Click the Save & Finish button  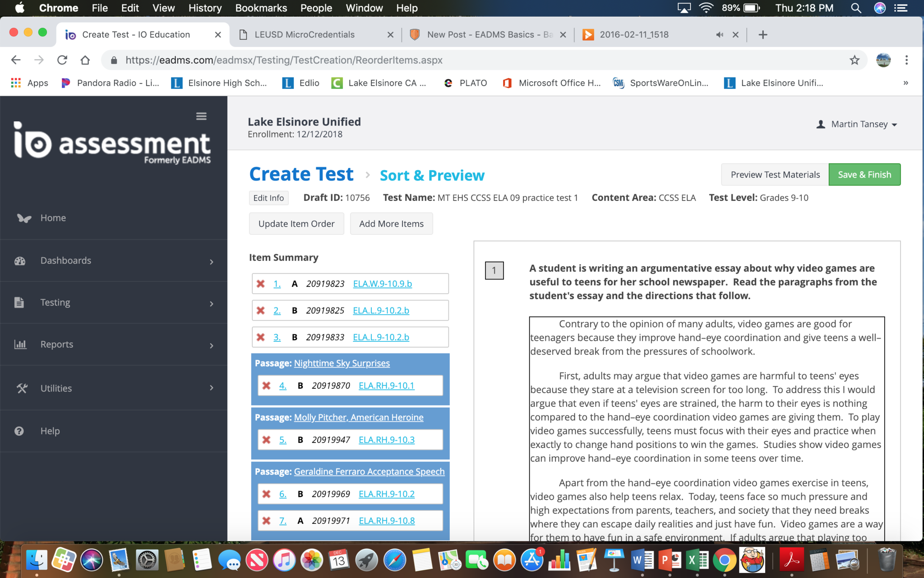(864, 175)
